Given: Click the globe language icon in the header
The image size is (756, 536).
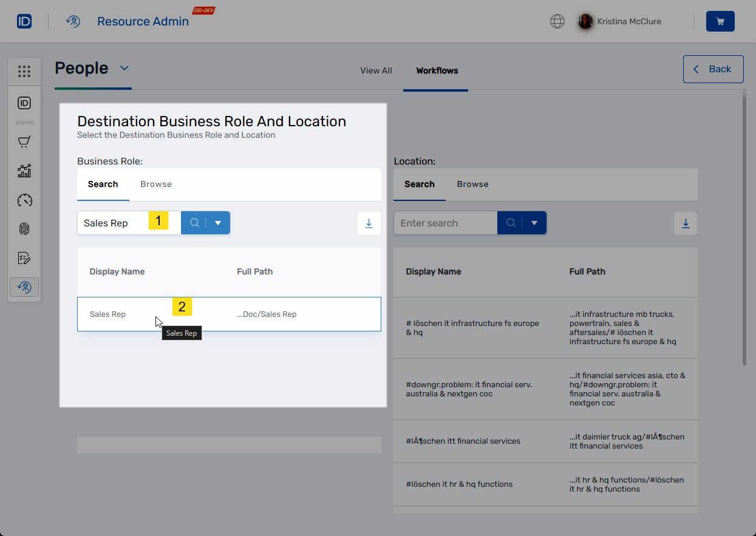Looking at the screenshot, I should 557,21.
